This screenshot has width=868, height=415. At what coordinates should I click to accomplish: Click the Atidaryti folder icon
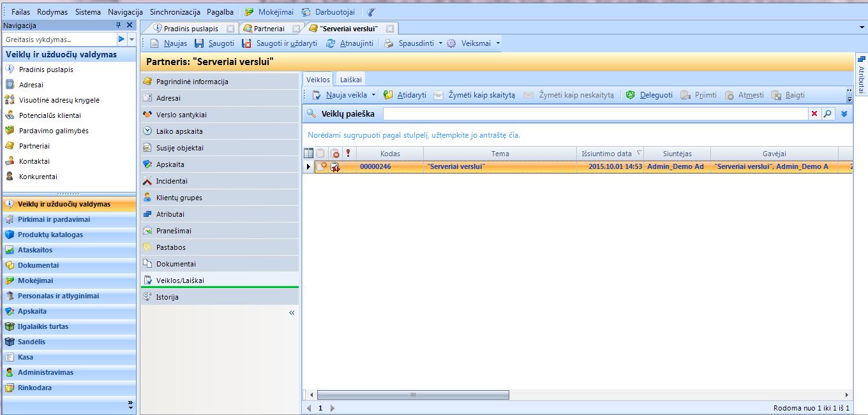[388, 95]
